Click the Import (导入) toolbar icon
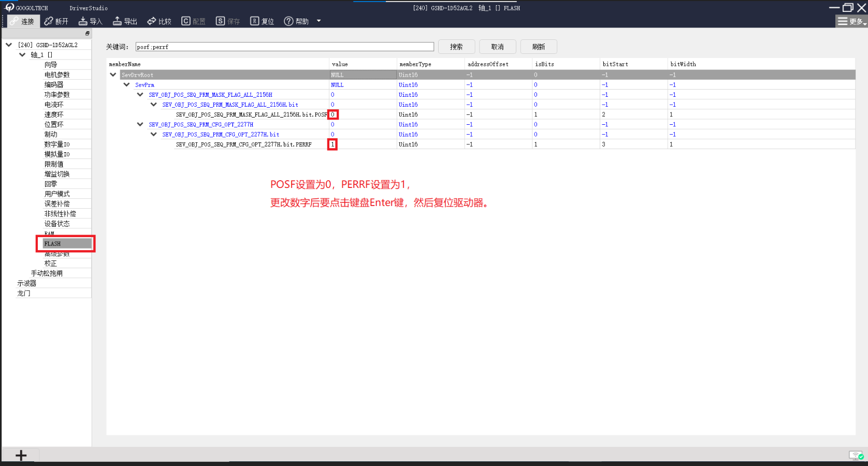The width and height of the screenshot is (868, 466). tap(83, 21)
